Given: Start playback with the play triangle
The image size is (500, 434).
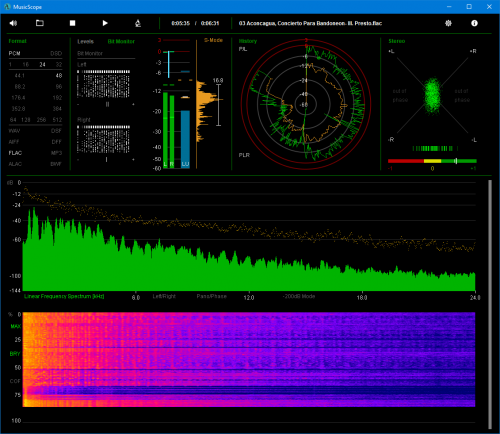Looking at the screenshot, I should pos(105,23).
